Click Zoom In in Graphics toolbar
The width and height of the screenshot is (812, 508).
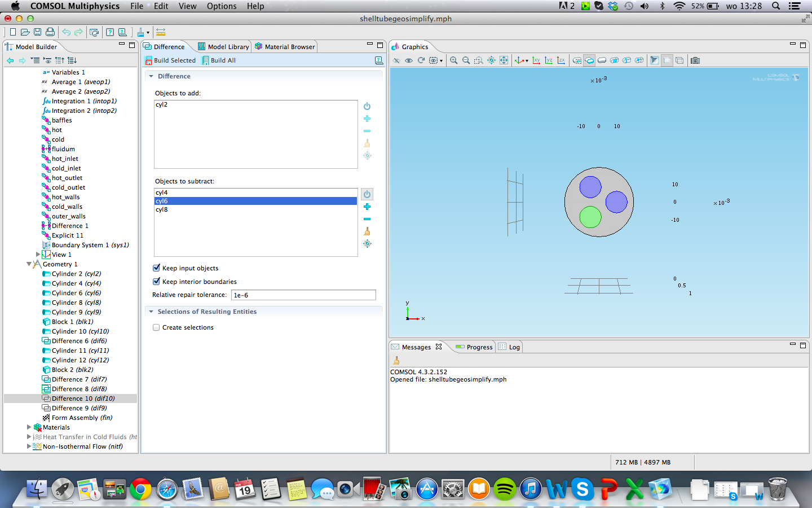[454, 60]
